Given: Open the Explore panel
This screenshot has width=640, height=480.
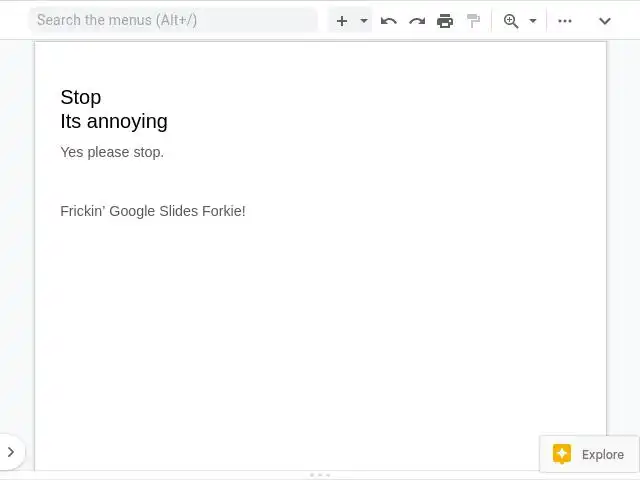Looking at the screenshot, I should click(x=602, y=454).
